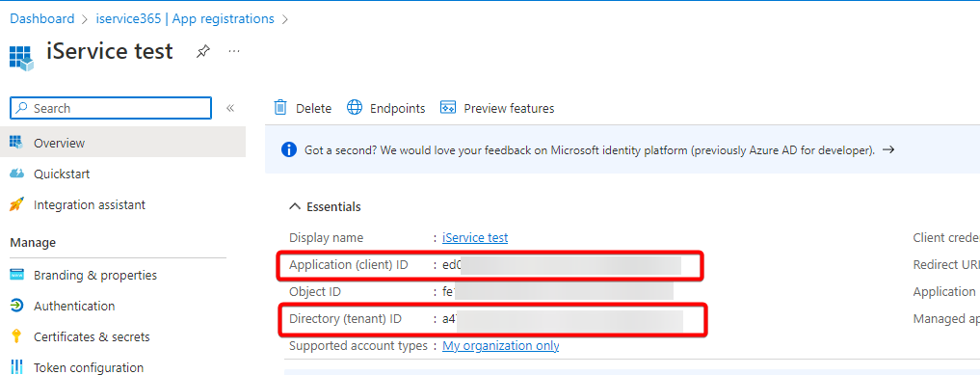Viewport: 980px width, 375px height.
Task: Click the Delete trash can icon
Action: pyautogui.click(x=280, y=108)
